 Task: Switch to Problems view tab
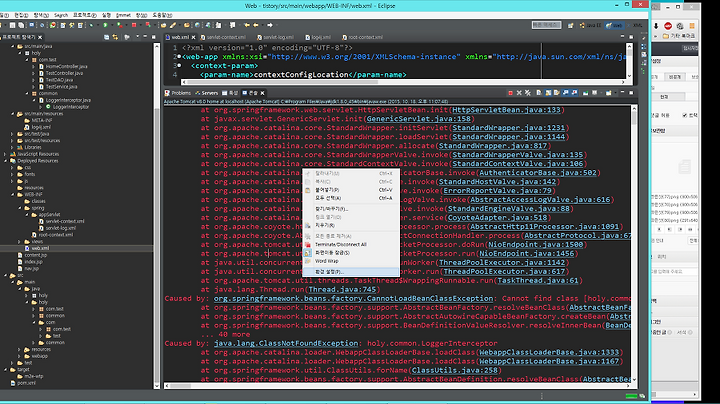tap(178, 93)
